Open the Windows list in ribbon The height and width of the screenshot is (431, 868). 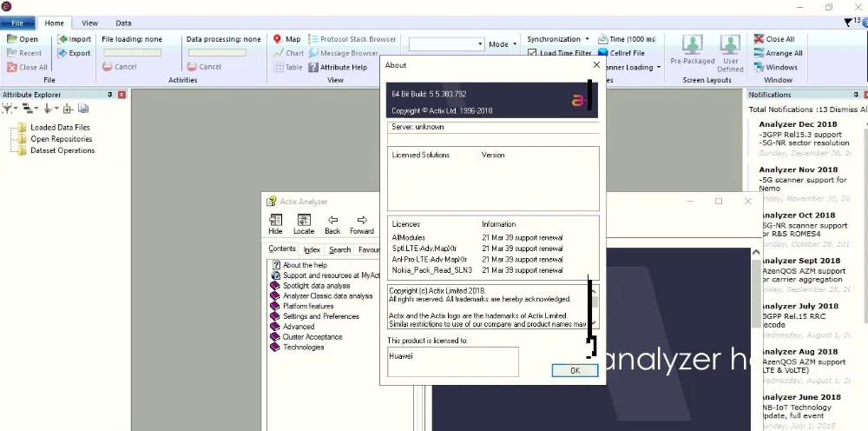point(775,67)
